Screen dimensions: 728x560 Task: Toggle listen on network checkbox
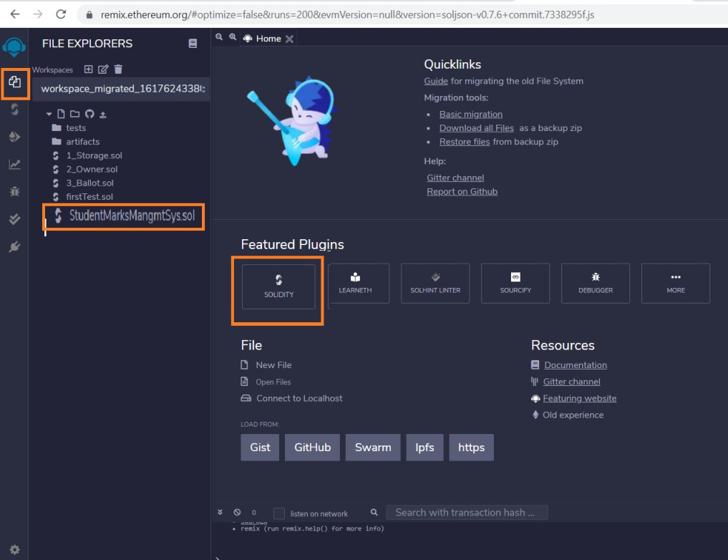click(279, 513)
